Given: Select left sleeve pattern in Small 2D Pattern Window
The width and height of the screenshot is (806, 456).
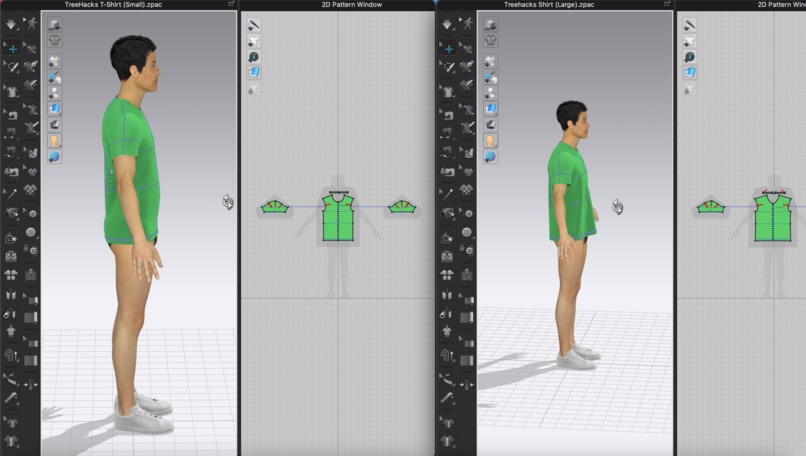Looking at the screenshot, I should pyautogui.click(x=274, y=207).
